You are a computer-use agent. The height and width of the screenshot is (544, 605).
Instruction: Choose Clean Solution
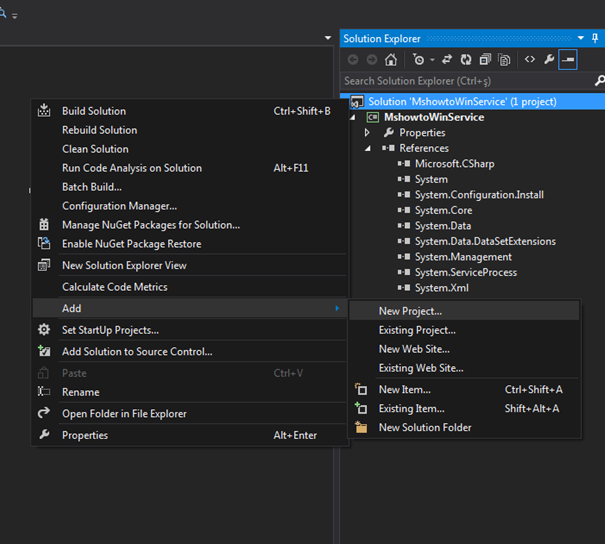click(189, 149)
